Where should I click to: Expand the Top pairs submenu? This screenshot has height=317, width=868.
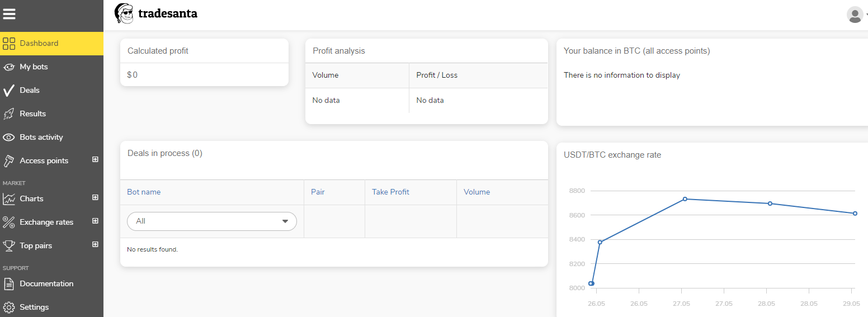click(x=95, y=244)
